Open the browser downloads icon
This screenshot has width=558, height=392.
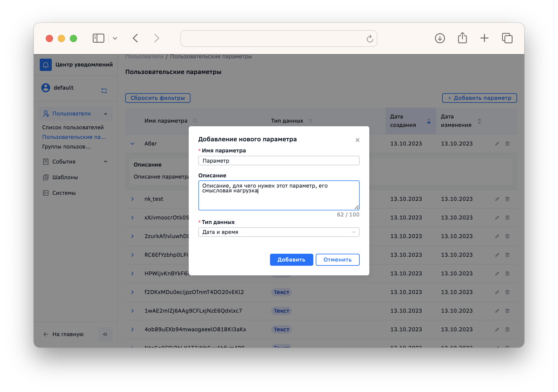pos(440,38)
